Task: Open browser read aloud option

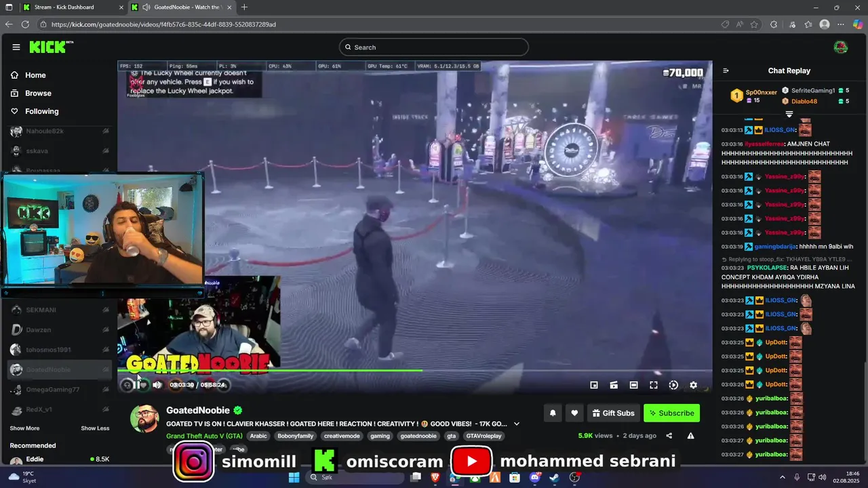Action: click(x=740, y=24)
